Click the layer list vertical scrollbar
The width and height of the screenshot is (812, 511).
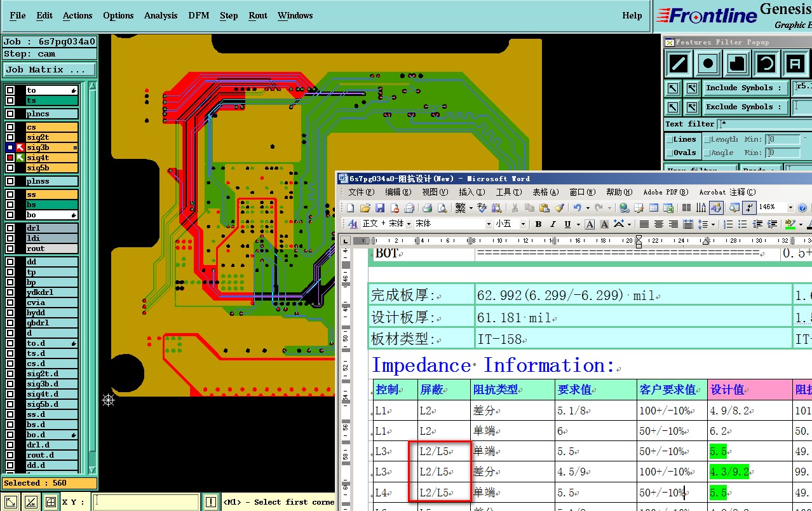tap(93, 278)
